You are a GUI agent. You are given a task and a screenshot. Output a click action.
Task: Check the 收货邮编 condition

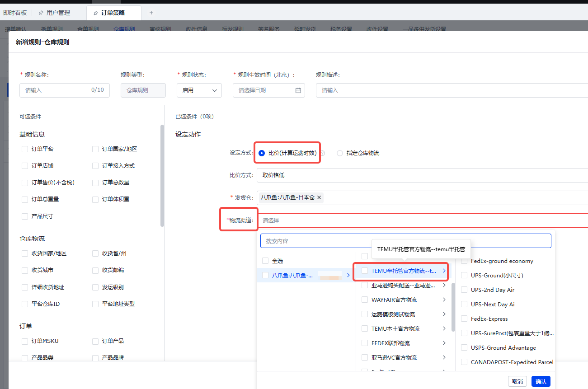[x=95, y=270]
